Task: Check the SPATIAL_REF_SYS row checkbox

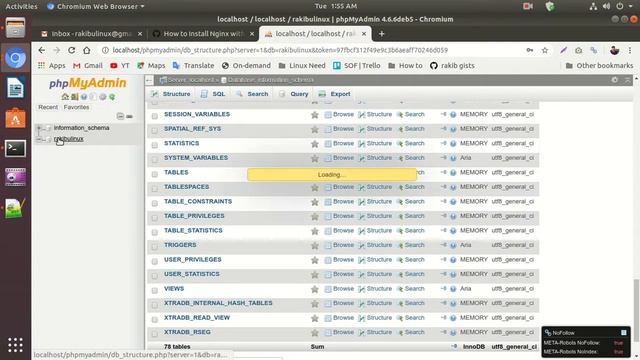Action: pos(155,131)
